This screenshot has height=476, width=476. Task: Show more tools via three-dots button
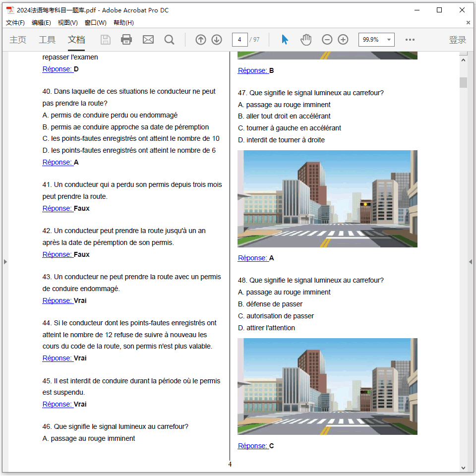410,40
